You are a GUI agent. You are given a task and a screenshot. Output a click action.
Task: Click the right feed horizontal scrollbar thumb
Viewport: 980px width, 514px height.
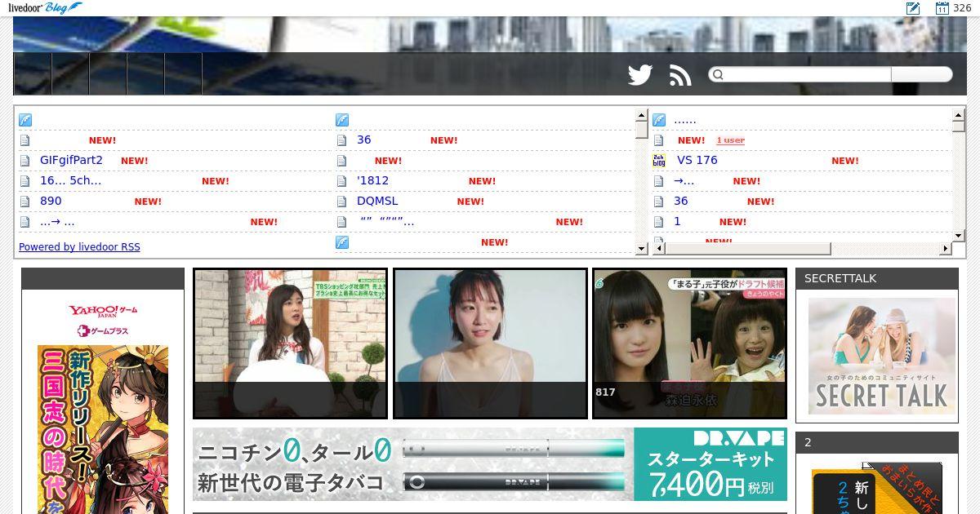click(x=747, y=249)
